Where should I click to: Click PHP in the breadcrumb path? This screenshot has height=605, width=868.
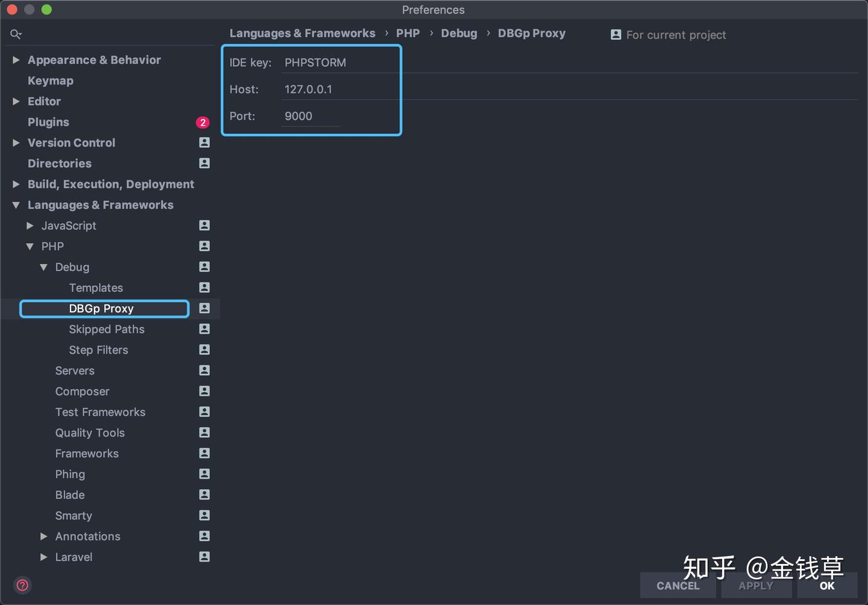[x=408, y=33]
